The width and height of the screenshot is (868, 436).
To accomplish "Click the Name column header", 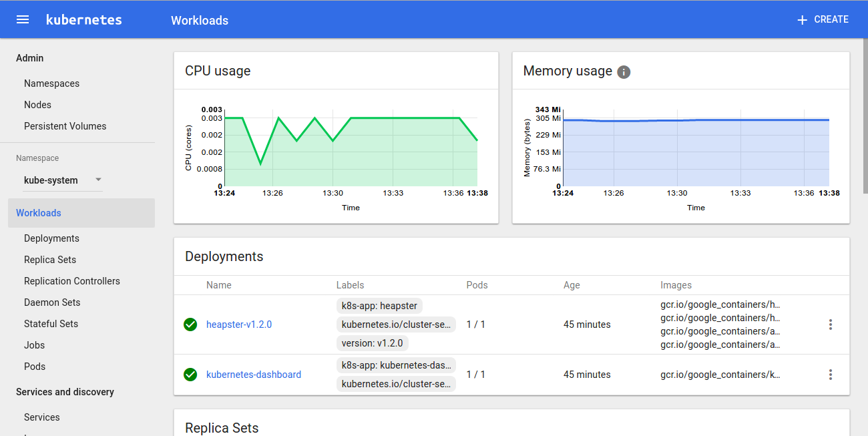I will (x=219, y=285).
